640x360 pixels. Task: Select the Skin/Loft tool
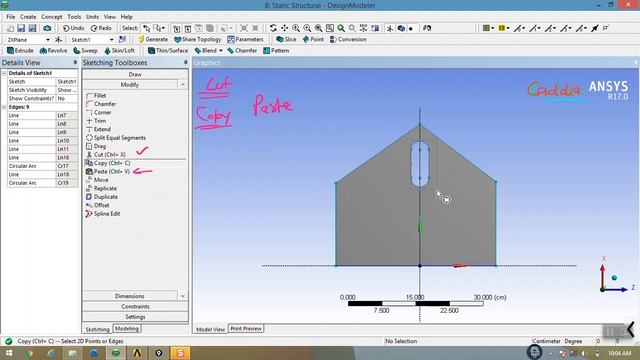tap(120, 51)
